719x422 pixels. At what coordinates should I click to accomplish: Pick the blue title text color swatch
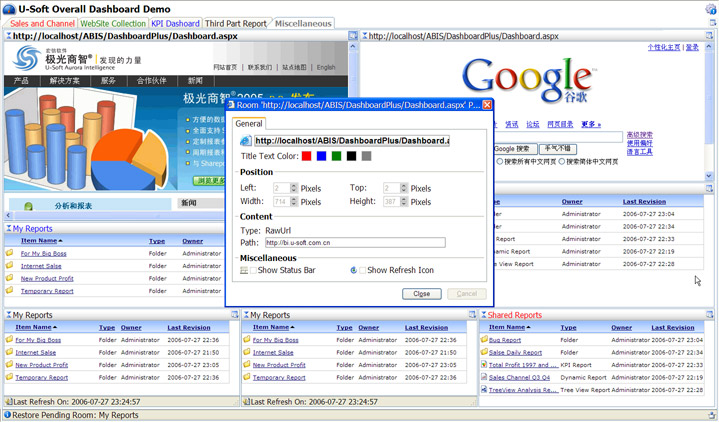point(321,156)
